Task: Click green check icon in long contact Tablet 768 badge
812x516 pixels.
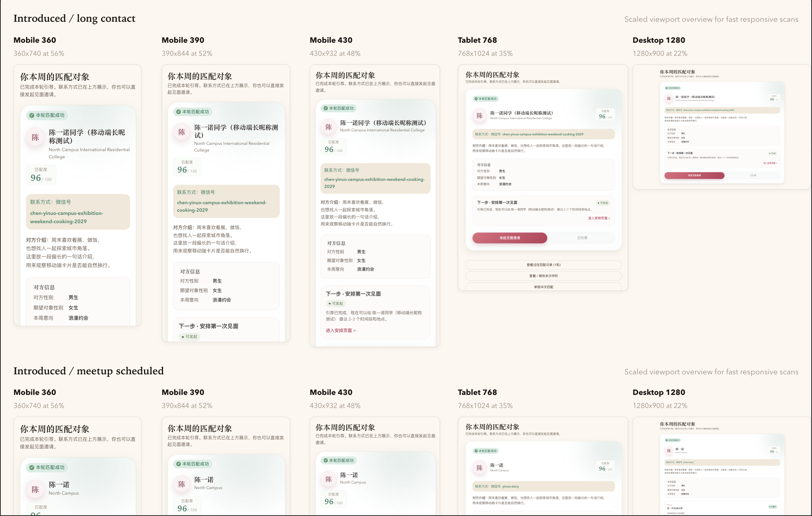Action: click(x=476, y=99)
